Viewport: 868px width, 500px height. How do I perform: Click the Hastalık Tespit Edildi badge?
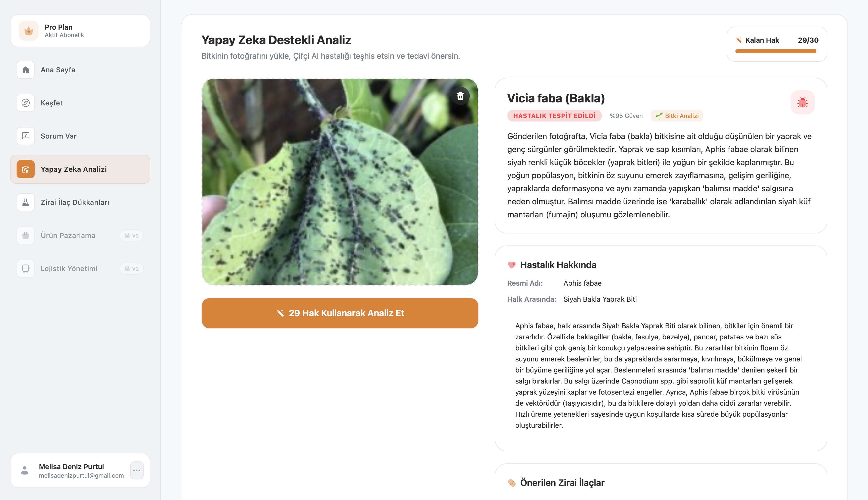click(554, 116)
